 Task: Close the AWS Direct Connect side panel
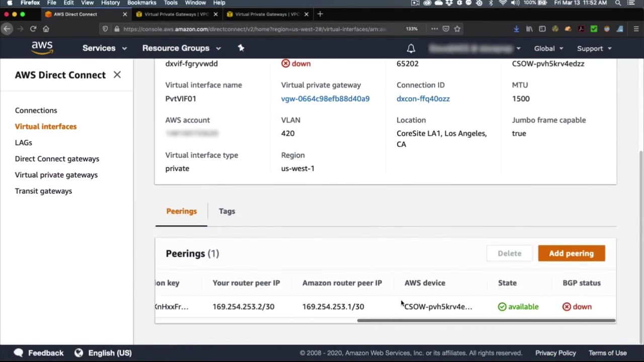click(117, 75)
